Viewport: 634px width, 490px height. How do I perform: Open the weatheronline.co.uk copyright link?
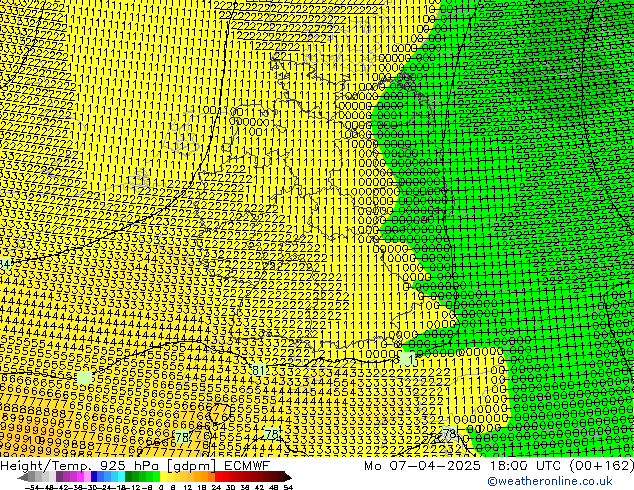click(x=550, y=481)
